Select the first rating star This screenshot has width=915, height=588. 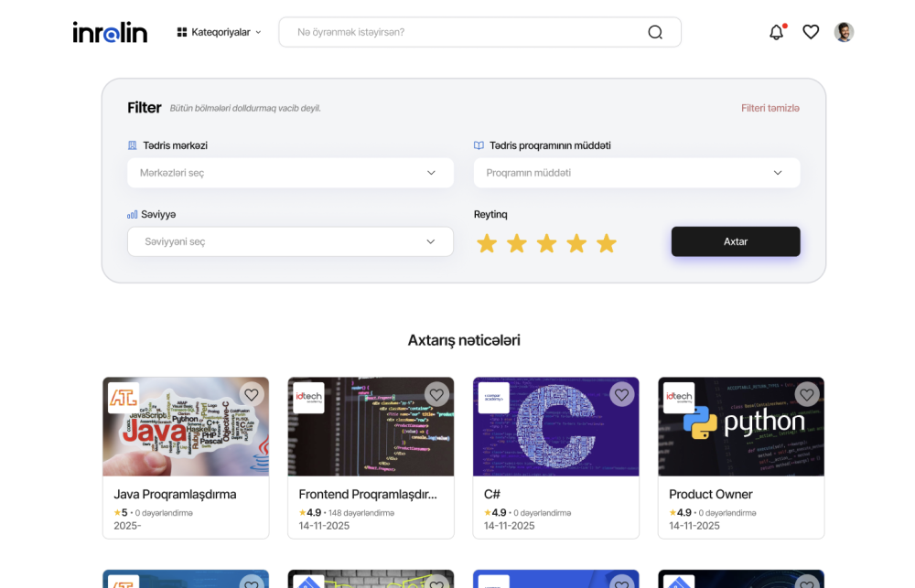[487, 243]
